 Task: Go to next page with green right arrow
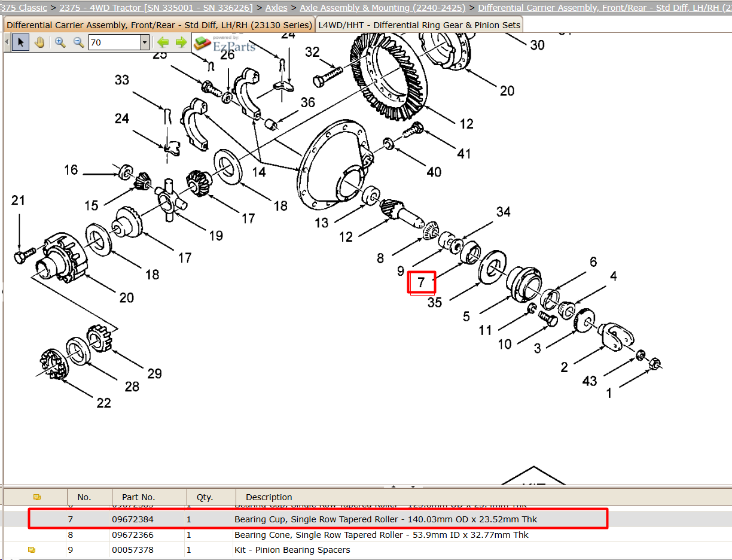[x=181, y=42]
